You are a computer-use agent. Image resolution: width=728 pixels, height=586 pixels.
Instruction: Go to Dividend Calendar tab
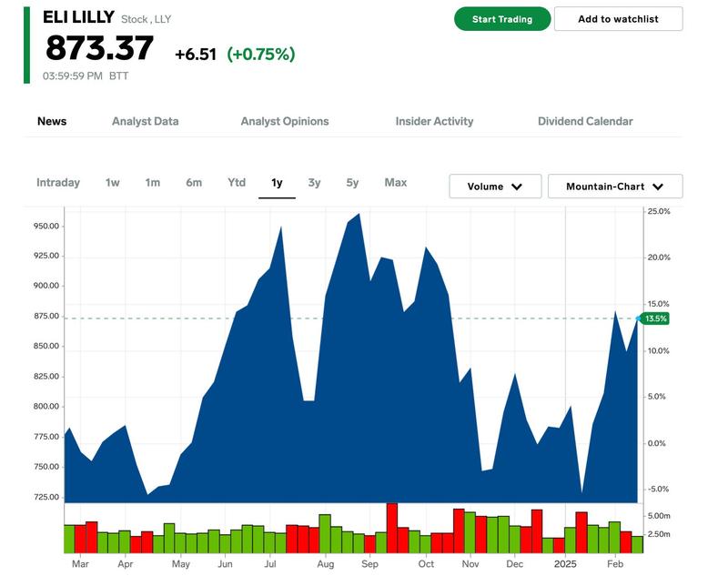click(585, 121)
